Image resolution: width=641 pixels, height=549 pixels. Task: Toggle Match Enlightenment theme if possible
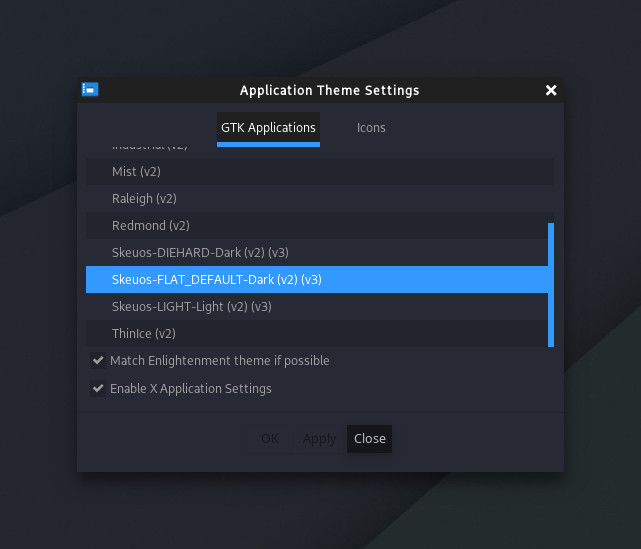tap(219, 361)
